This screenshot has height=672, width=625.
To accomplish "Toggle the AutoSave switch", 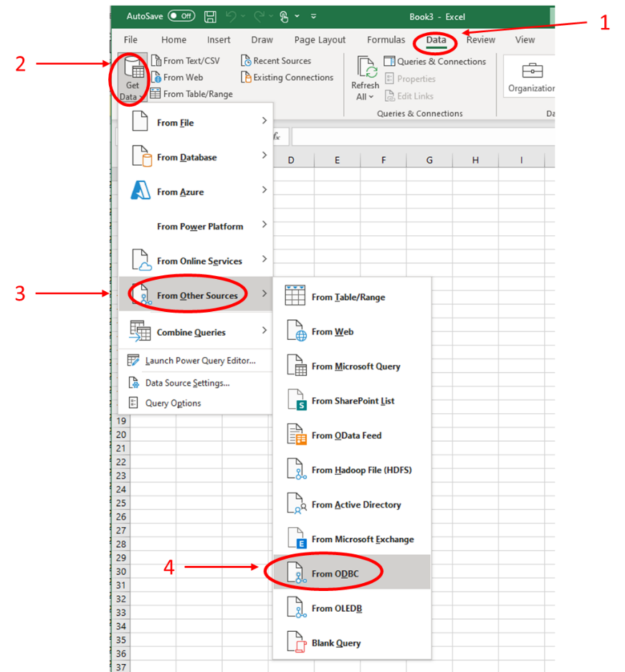I will 181,16.
